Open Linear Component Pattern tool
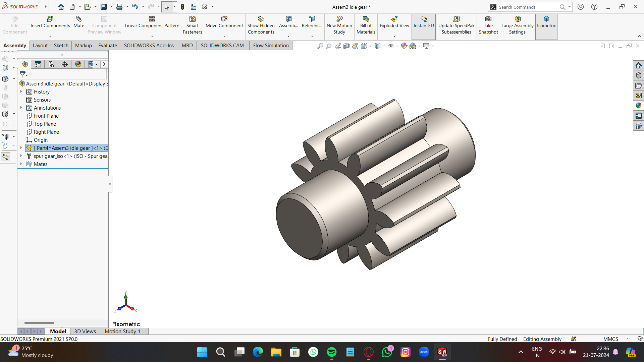 [x=152, y=22]
